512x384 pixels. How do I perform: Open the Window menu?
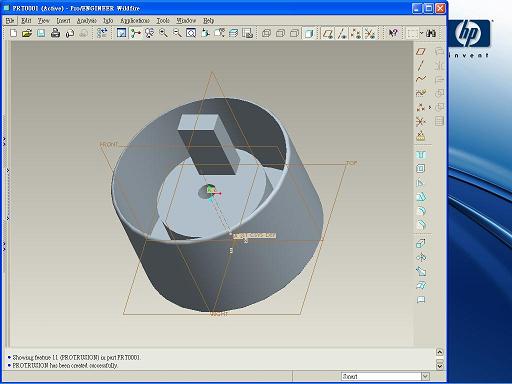tap(186, 21)
